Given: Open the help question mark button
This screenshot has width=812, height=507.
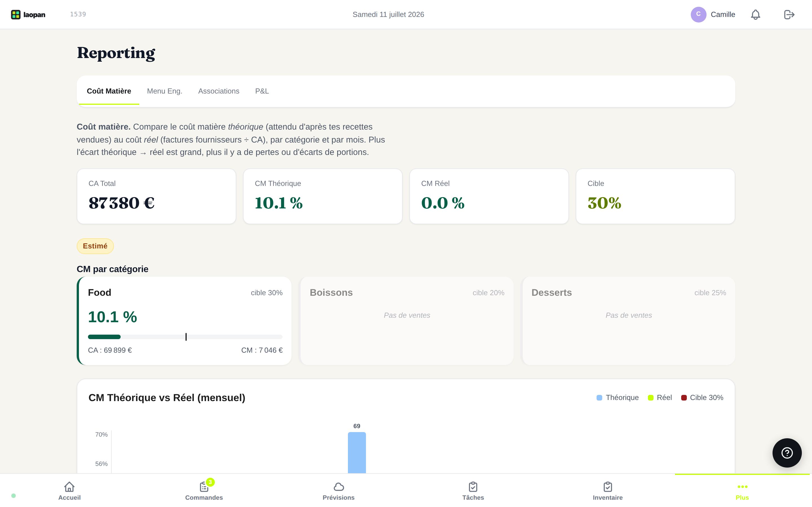Looking at the screenshot, I should (787, 453).
